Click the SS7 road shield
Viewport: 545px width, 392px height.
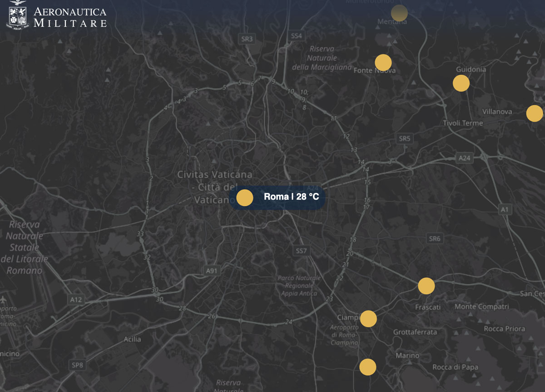pyautogui.click(x=301, y=251)
